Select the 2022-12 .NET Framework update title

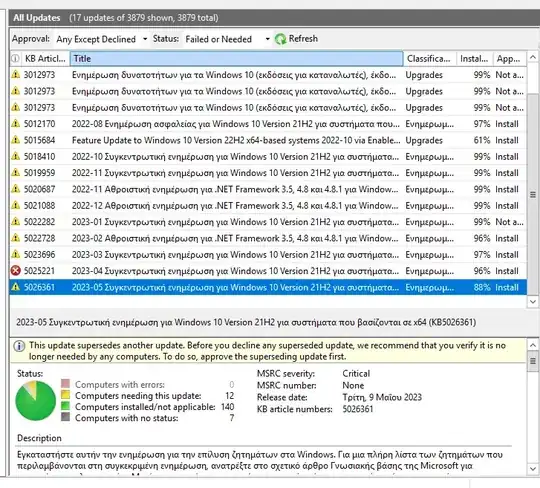235,206
